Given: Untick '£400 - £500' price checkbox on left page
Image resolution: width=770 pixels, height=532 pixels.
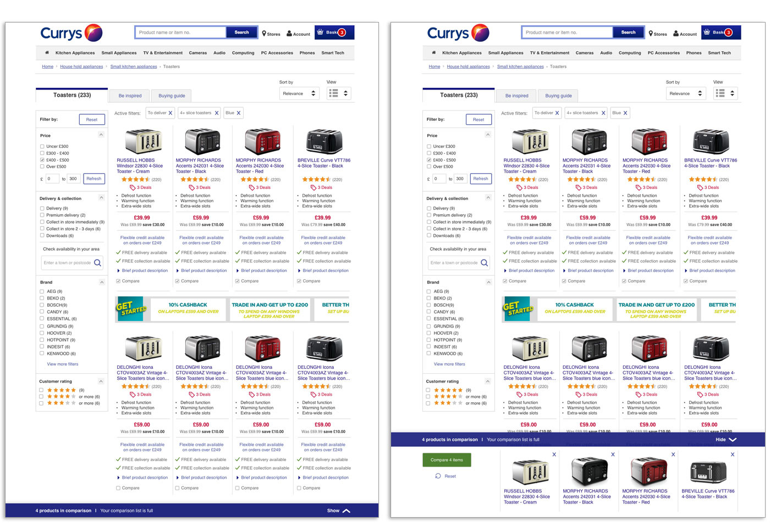Looking at the screenshot, I should tap(42, 160).
